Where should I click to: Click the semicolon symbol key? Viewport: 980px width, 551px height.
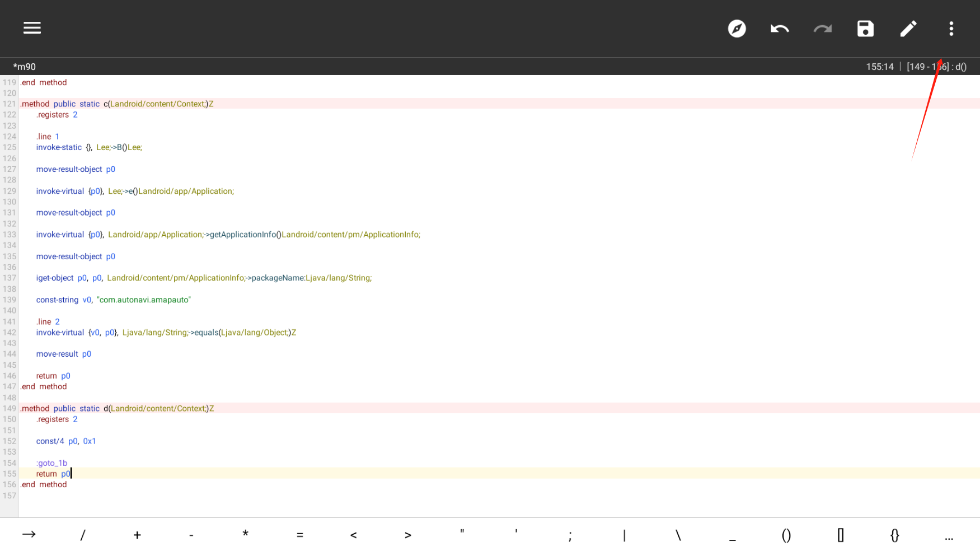[x=570, y=535]
